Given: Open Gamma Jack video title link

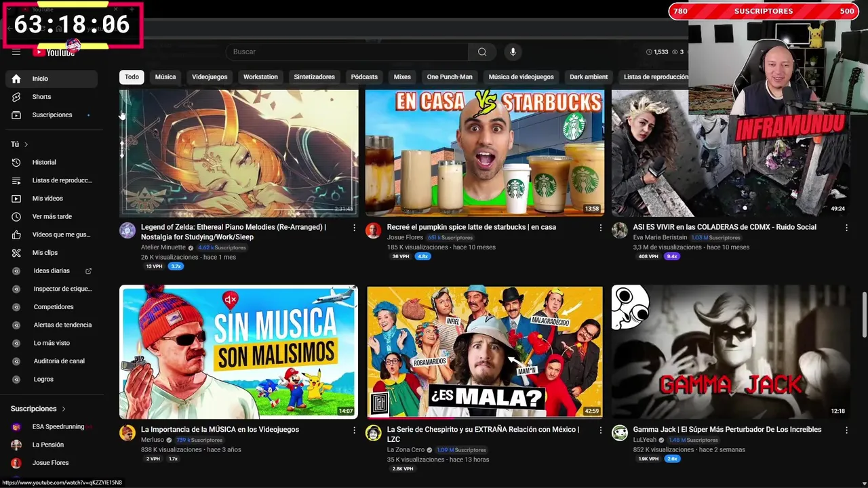Looking at the screenshot, I should pos(727,430).
